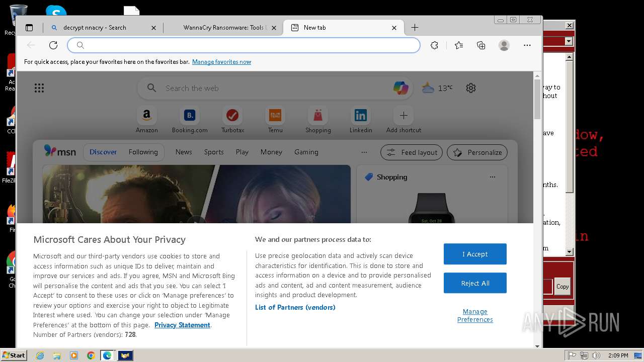This screenshot has width=644, height=362.
Task: Click the new tab plus button
Action: click(415, 28)
